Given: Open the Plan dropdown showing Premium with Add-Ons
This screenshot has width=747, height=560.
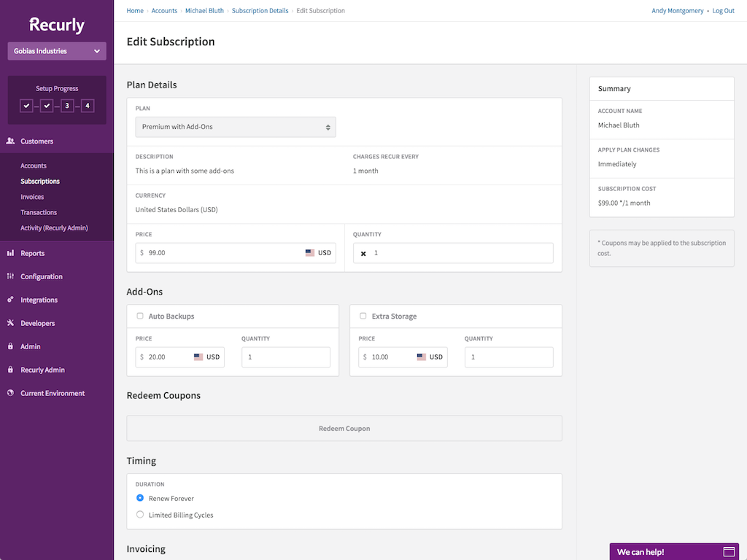Looking at the screenshot, I should [236, 127].
